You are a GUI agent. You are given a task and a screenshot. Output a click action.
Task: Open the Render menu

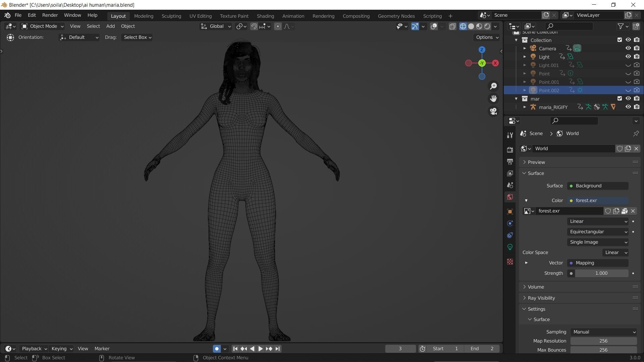[x=50, y=15]
